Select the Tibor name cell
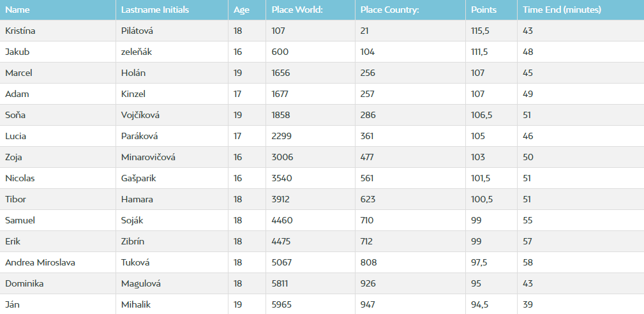The width and height of the screenshot is (644, 314). (x=57, y=199)
